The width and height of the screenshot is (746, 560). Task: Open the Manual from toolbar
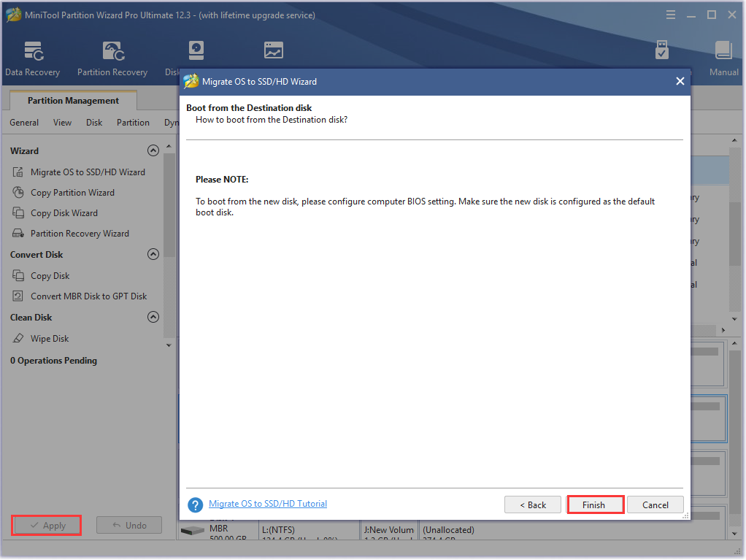coord(723,58)
